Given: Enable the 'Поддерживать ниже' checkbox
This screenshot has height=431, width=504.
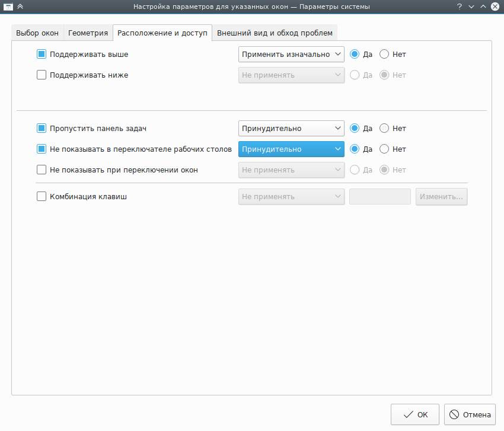Looking at the screenshot, I should 42,75.
